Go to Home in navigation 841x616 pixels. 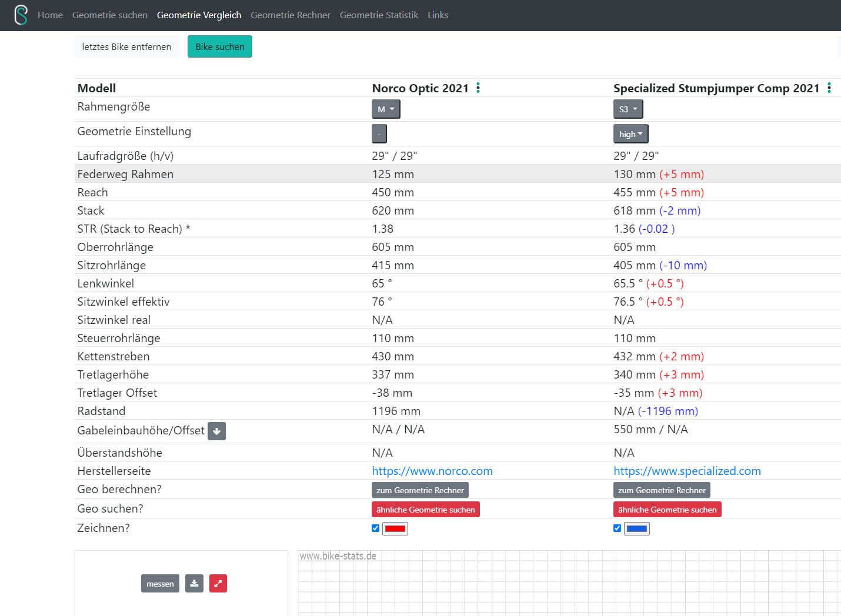[50, 15]
